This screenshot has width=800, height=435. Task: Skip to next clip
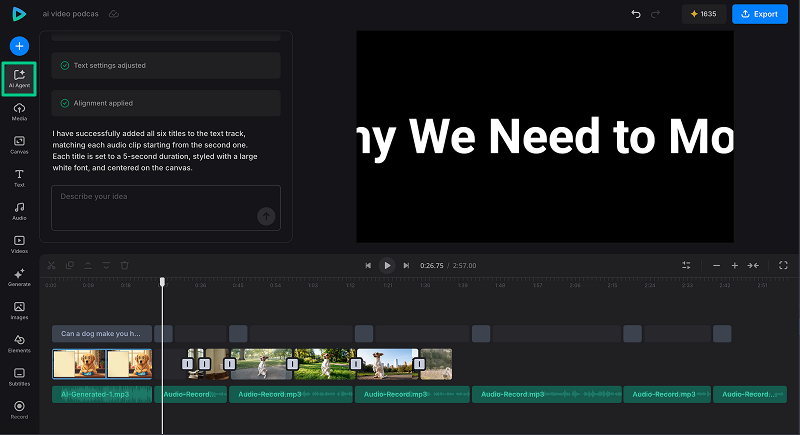(x=406, y=265)
